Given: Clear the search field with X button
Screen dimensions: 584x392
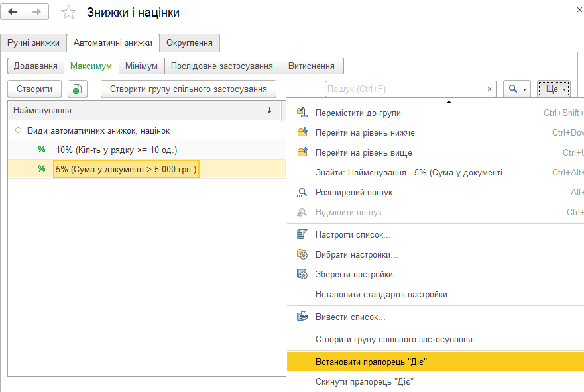Looking at the screenshot, I should point(489,89).
